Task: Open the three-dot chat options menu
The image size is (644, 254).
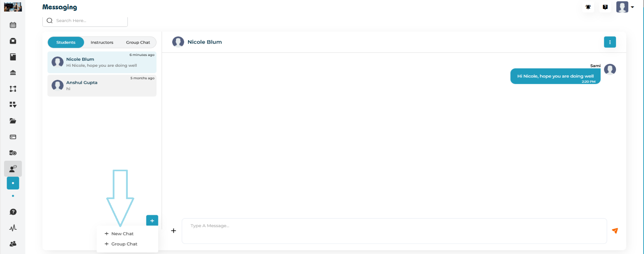Action: [x=610, y=42]
